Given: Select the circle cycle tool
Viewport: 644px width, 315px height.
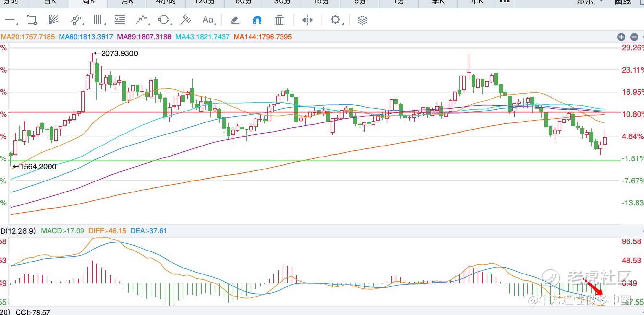Looking at the screenshot, I should (163, 20).
